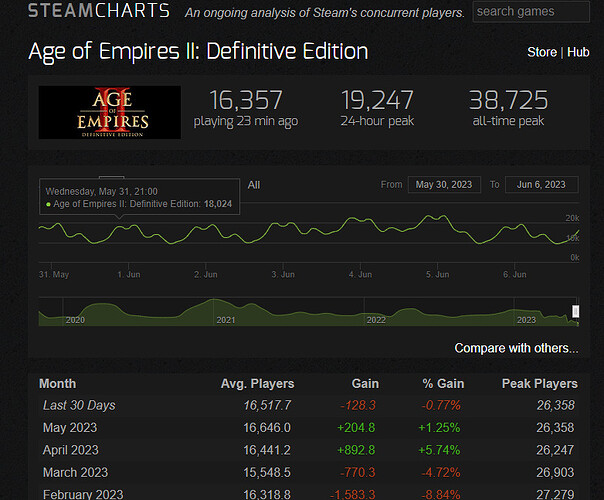Screen dimensions: 604x500
Task: Click the '24-hour peak' label
Action: click(x=377, y=121)
